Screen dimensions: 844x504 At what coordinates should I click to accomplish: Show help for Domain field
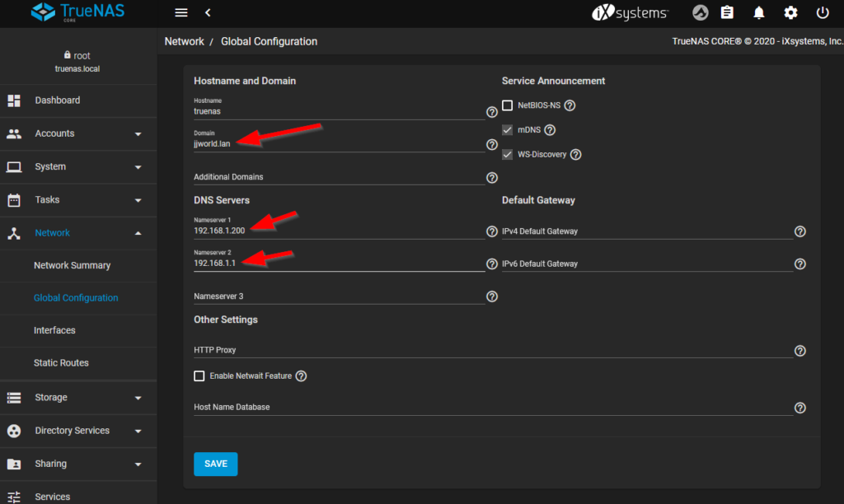492,145
